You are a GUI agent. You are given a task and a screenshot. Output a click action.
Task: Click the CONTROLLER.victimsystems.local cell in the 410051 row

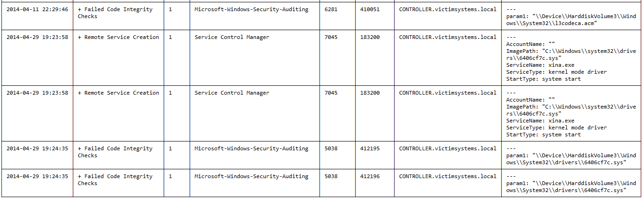click(447, 10)
